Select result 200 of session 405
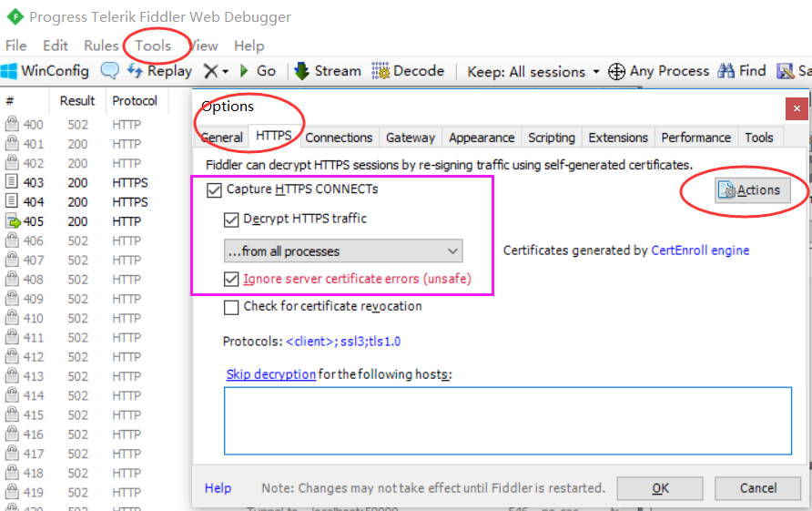Screen dimensions: 812x511 coord(77,221)
